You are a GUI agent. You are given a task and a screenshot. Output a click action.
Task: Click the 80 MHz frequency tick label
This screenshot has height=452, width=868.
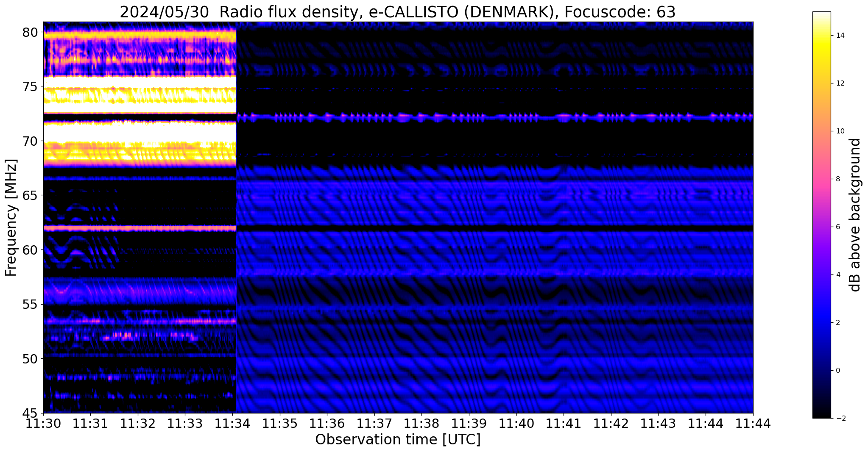click(30, 32)
